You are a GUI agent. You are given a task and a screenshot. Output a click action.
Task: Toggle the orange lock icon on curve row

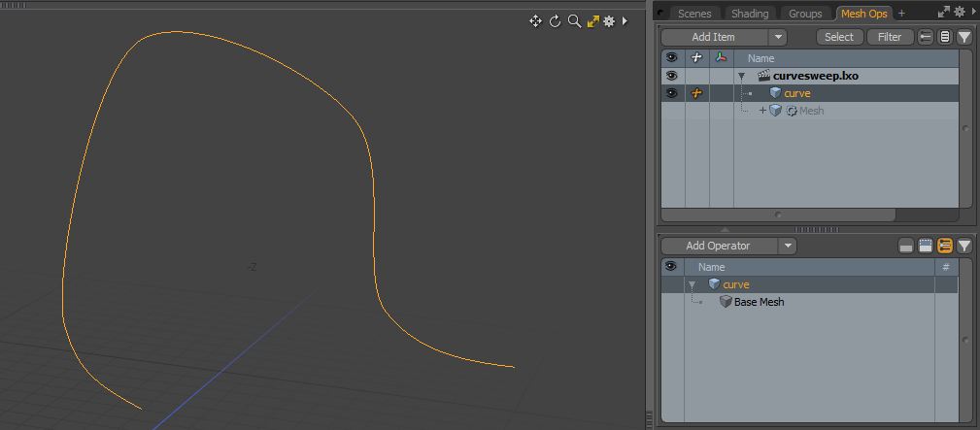click(696, 93)
